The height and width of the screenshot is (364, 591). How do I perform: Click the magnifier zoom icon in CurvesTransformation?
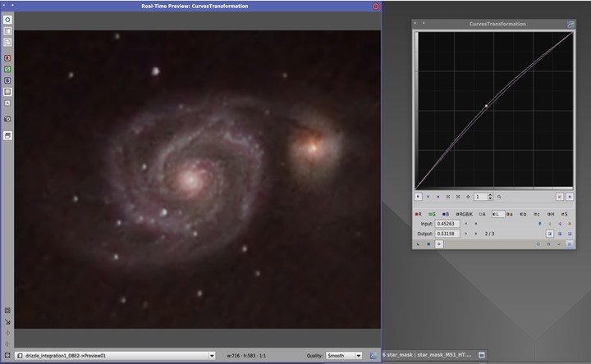click(499, 197)
